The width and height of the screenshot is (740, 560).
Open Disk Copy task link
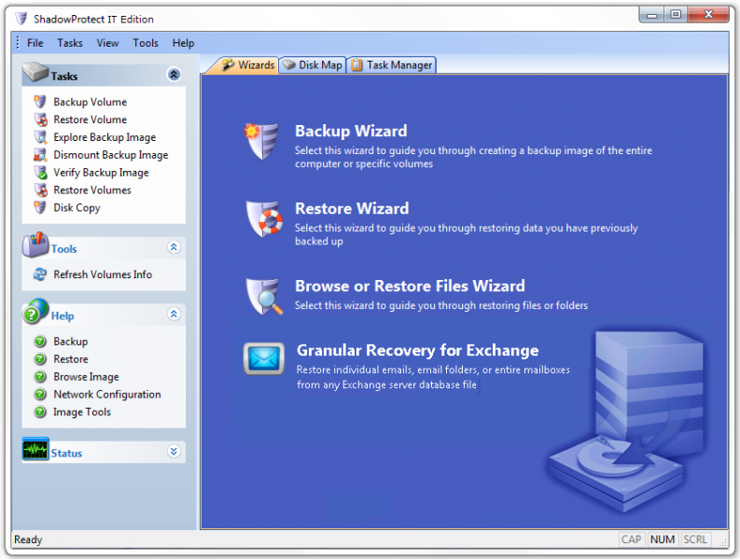pos(77,208)
